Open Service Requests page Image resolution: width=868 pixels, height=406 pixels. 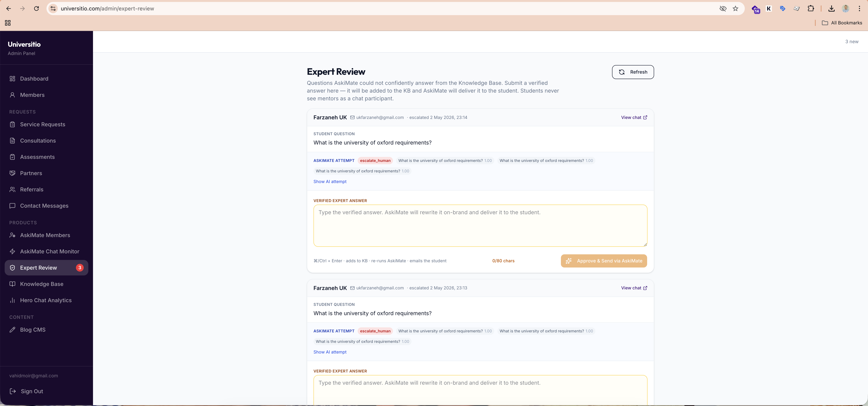(x=46, y=124)
